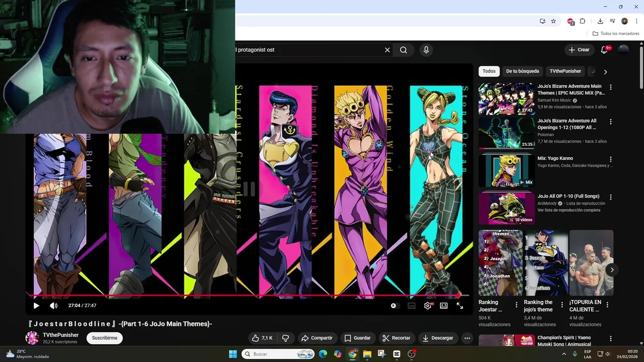Subscribe with the Suscribirme button

click(x=105, y=338)
